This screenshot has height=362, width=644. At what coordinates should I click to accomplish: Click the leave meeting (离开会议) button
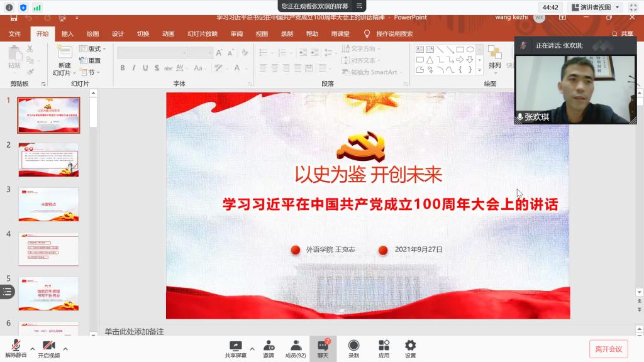[x=608, y=349]
